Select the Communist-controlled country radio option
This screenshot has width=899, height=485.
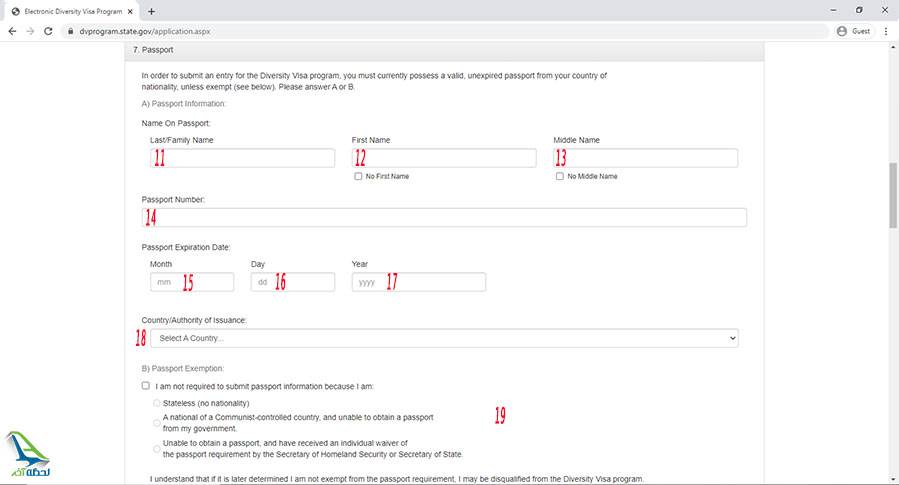(156, 422)
